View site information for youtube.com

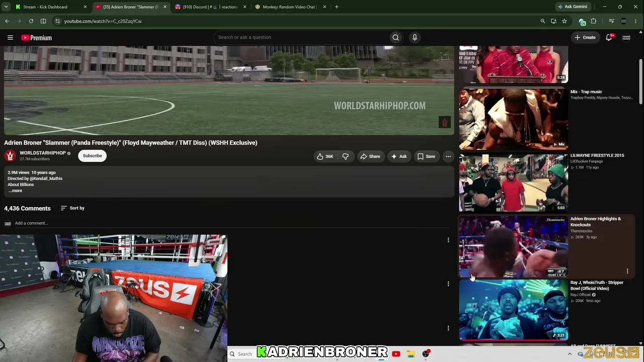(x=57, y=21)
